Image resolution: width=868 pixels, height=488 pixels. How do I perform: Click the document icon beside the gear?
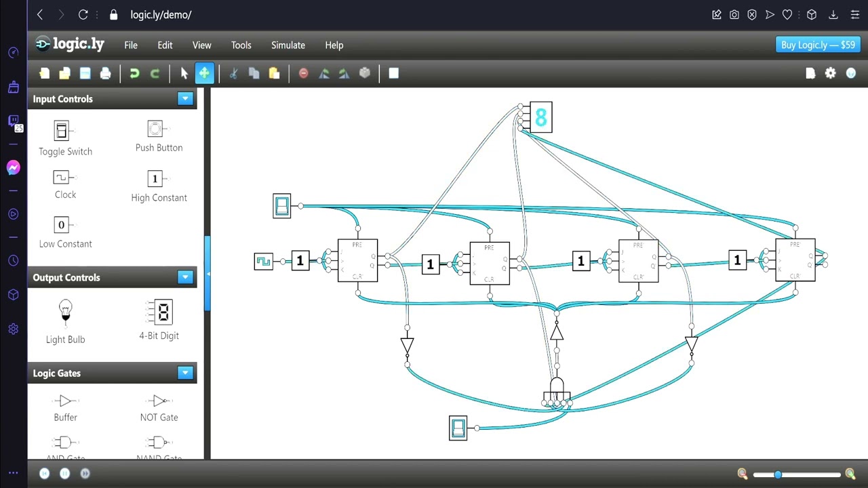810,73
